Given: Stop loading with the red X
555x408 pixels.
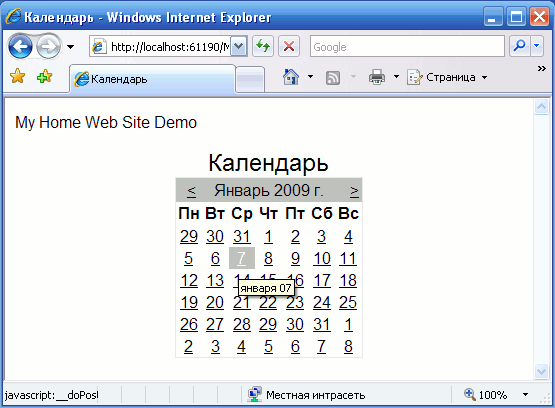Looking at the screenshot, I should tap(289, 46).
